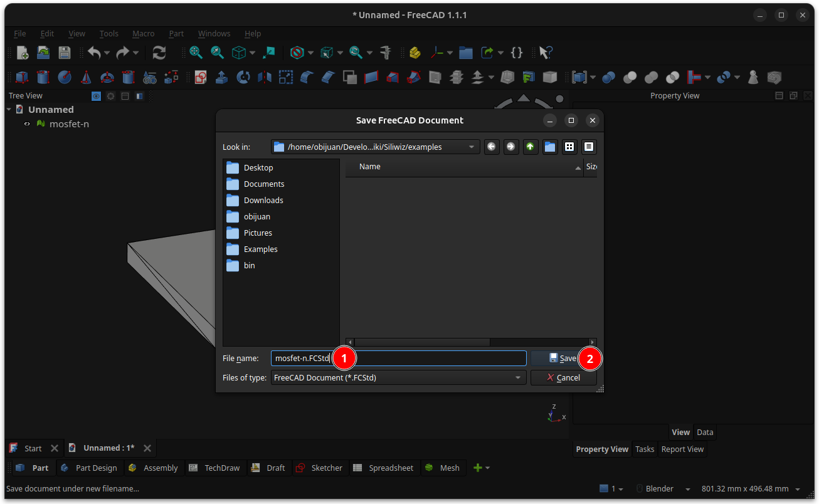
Task: Switch to the Start document tab
Action: pos(33,448)
